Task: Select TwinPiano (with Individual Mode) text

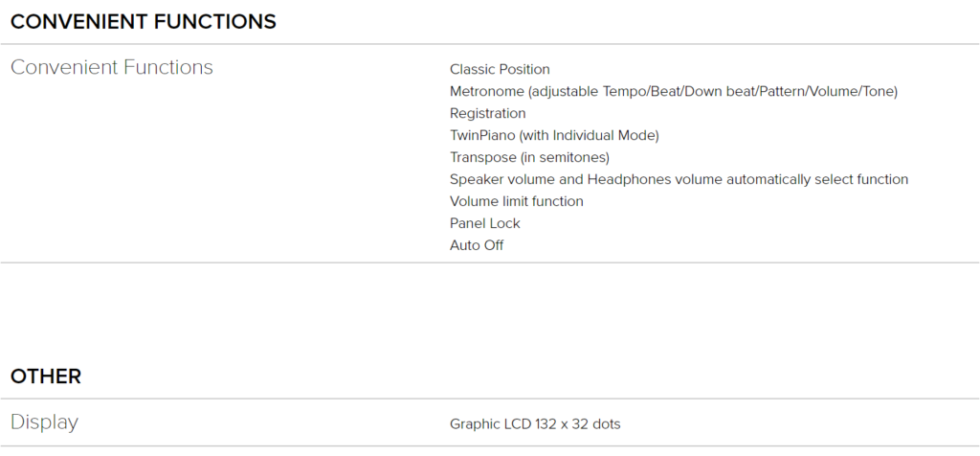Action: coord(554,136)
